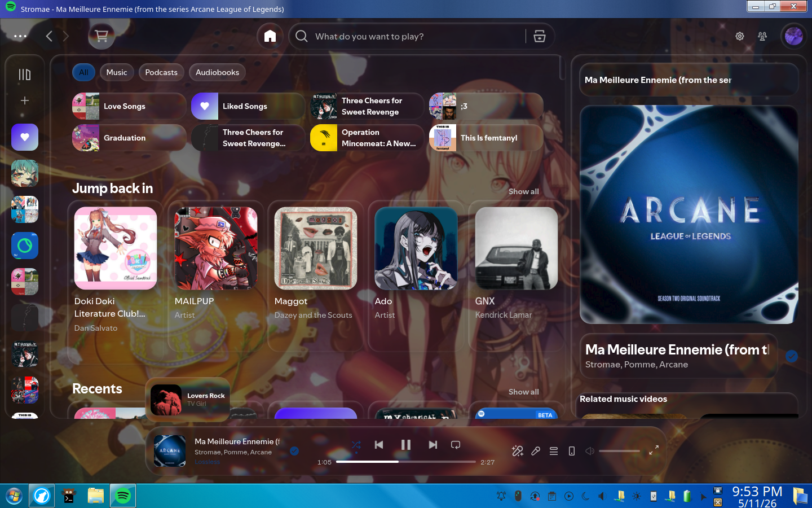Image resolution: width=812 pixels, height=508 pixels.
Task: Open Lovers Rock by TV Girl card
Action: coord(188,400)
